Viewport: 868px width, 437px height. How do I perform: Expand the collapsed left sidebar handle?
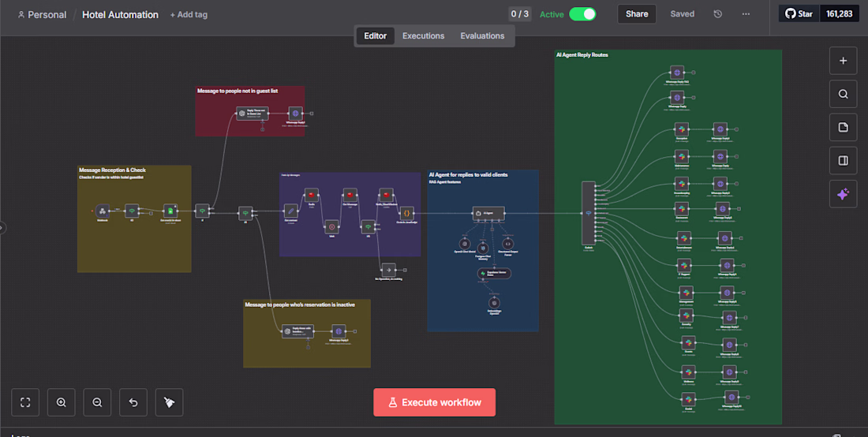[2, 227]
